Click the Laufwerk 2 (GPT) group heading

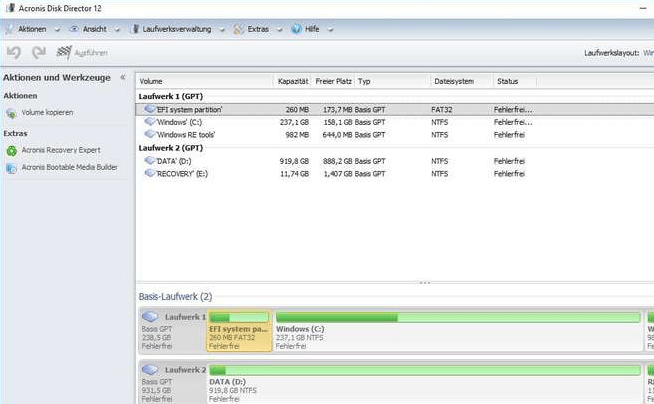coord(171,148)
